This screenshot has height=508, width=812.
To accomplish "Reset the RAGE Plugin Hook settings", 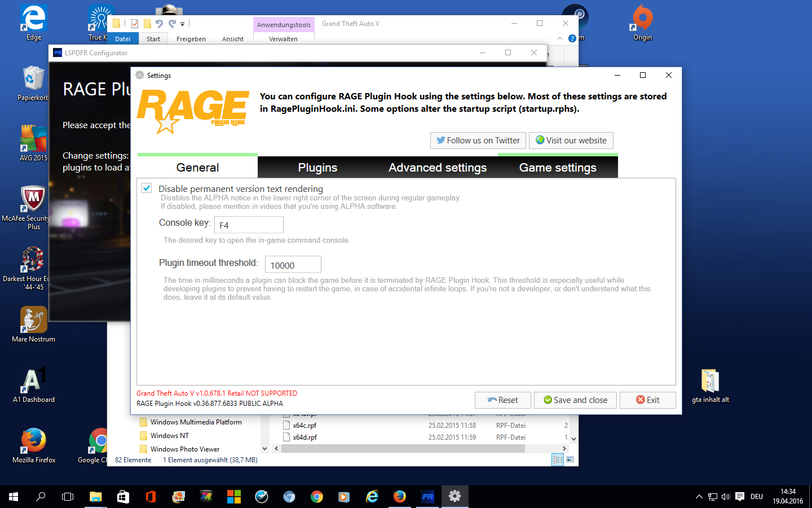I will [503, 400].
